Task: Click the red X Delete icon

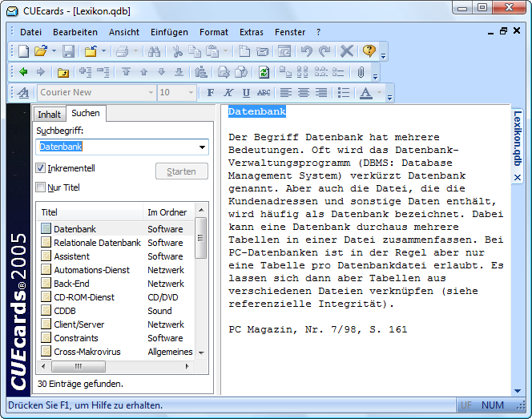Action: tap(346, 51)
